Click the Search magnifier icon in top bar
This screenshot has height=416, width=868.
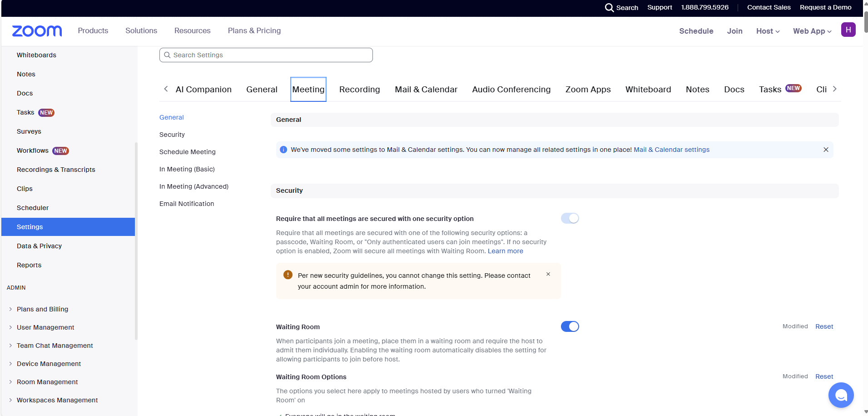tap(609, 8)
